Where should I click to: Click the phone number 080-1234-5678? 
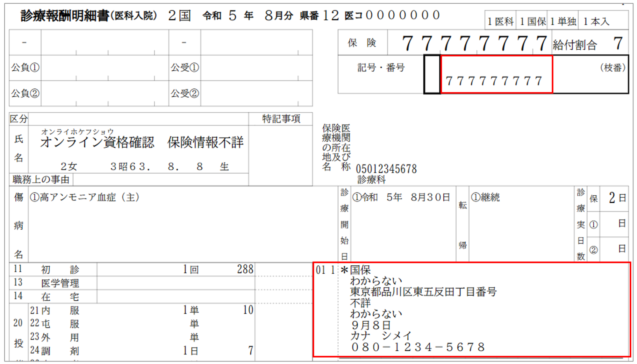418,347
